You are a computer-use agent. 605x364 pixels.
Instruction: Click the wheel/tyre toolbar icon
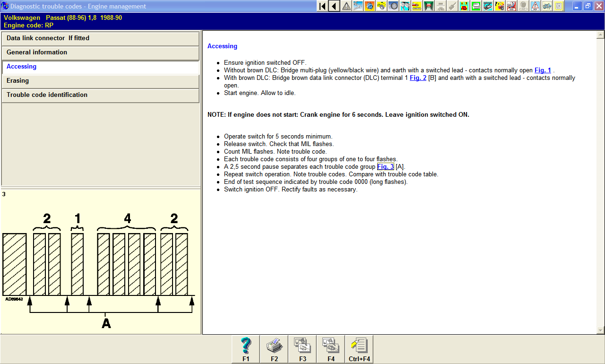(393, 6)
